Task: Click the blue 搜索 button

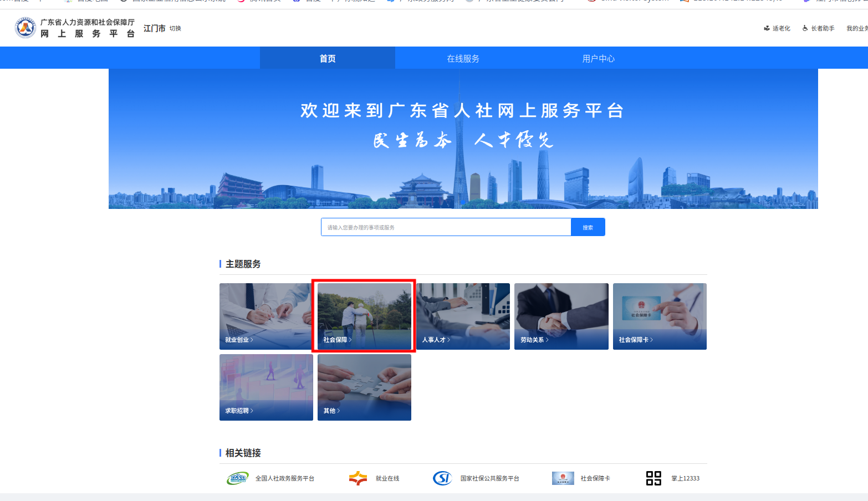Action: click(x=588, y=227)
